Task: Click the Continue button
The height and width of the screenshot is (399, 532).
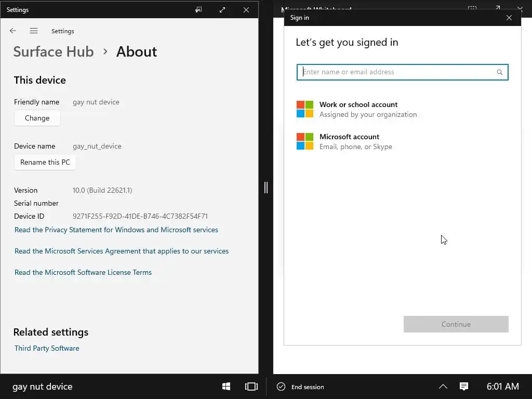Action: (456, 324)
